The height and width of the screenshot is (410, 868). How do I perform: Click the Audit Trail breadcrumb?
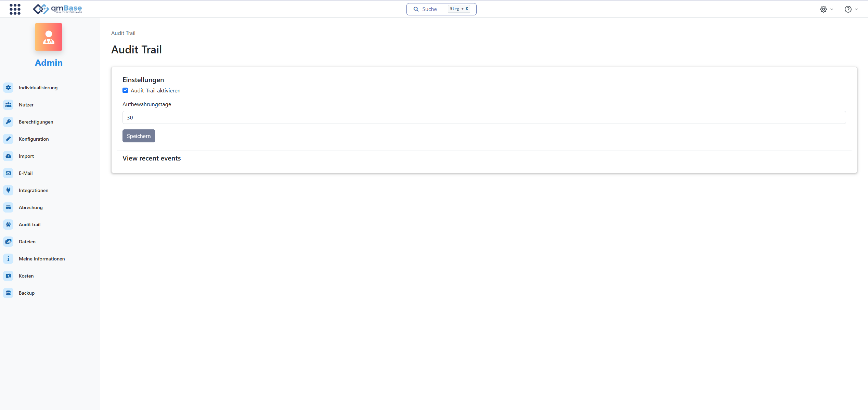point(123,33)
